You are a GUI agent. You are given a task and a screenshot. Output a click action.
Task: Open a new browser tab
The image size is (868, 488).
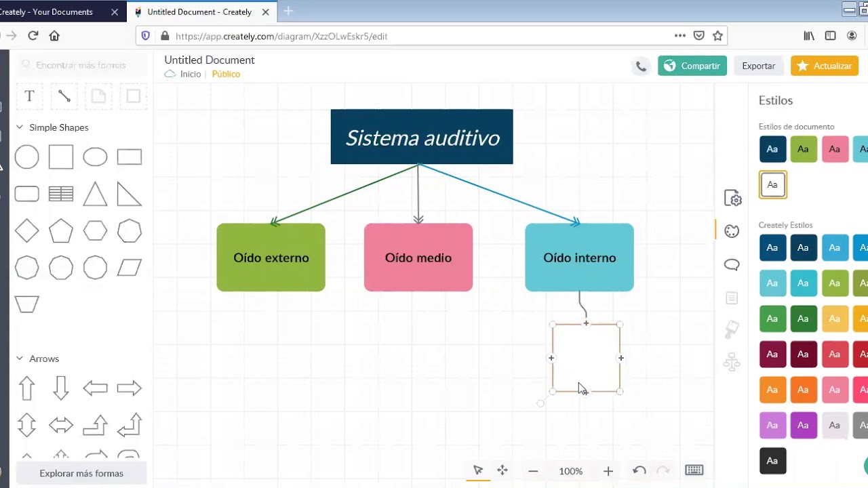[x=288, y=11]
